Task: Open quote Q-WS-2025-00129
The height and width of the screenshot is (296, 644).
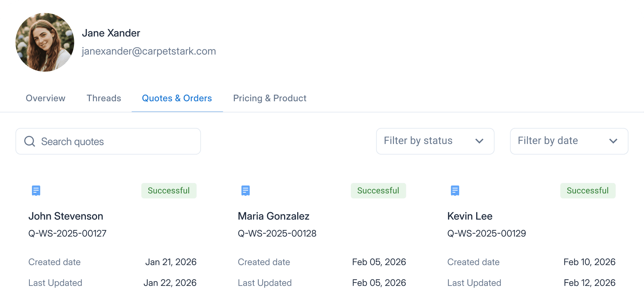Action: click(x=486, y=233)
